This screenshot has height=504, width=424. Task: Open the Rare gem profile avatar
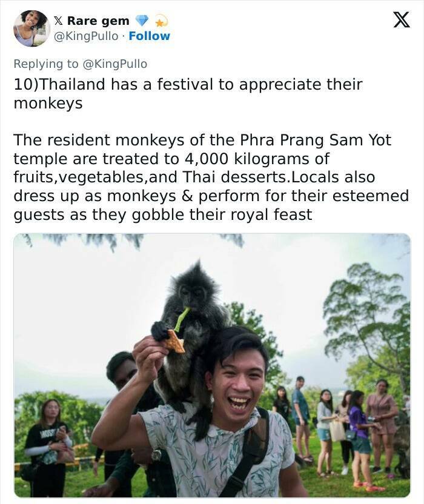pos(31,28)
